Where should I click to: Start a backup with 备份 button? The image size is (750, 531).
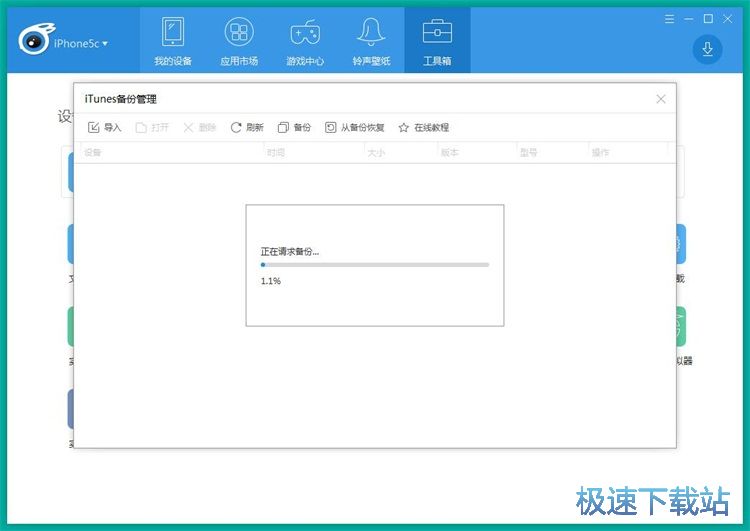294,127
